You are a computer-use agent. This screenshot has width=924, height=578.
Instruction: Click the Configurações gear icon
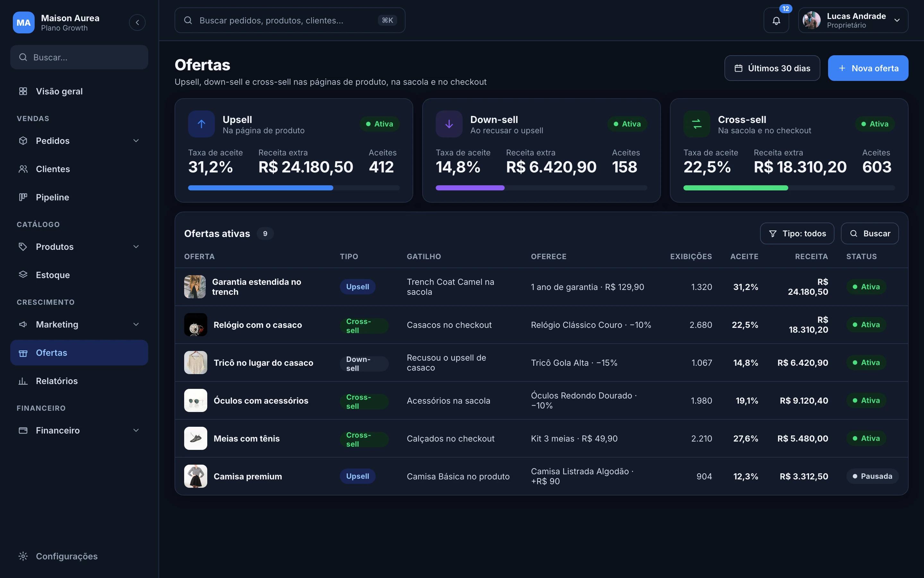click(23, 556)
